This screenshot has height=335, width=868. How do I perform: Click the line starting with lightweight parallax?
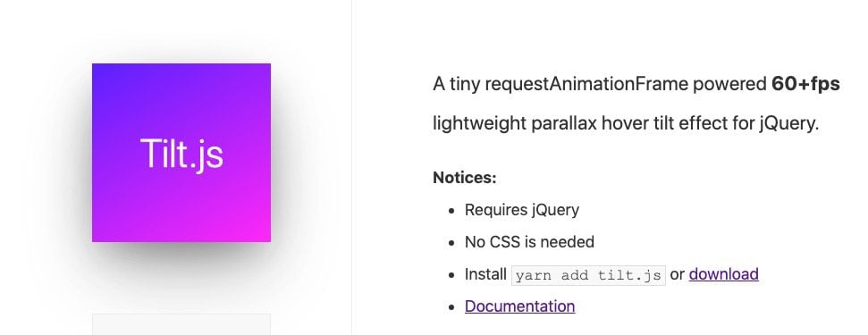point(626,124)
